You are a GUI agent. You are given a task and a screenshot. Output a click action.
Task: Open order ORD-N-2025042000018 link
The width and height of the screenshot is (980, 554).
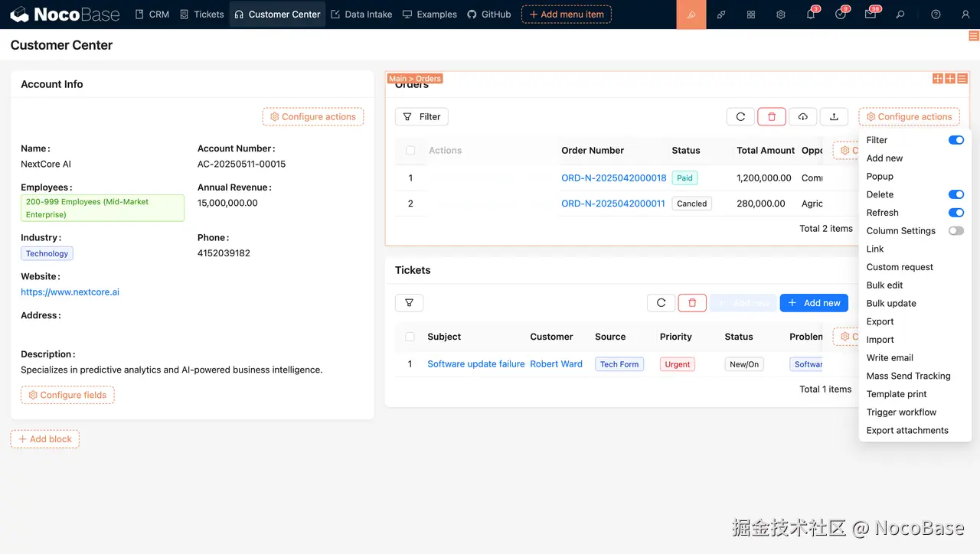coord(614,178)
